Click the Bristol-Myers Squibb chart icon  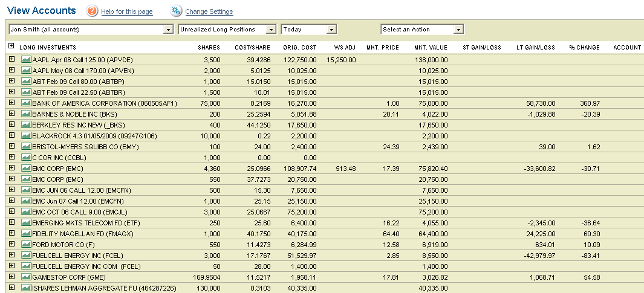click(x=26, y=147)
